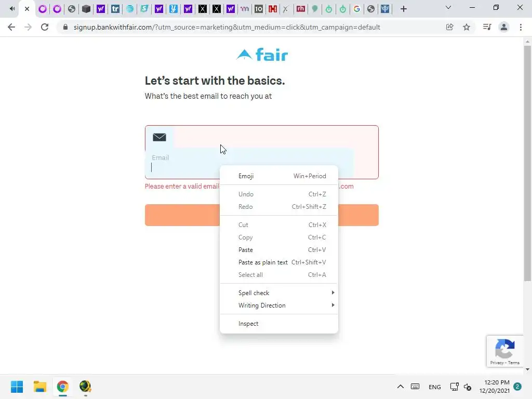Open the muted volume tray icon
Viewport: 532px width, 399px height.
click(468, 387)
